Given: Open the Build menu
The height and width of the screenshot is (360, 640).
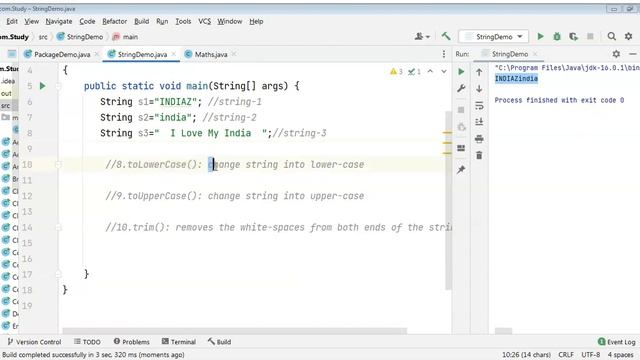Looking at the screenshot, I should click(142, 21).
